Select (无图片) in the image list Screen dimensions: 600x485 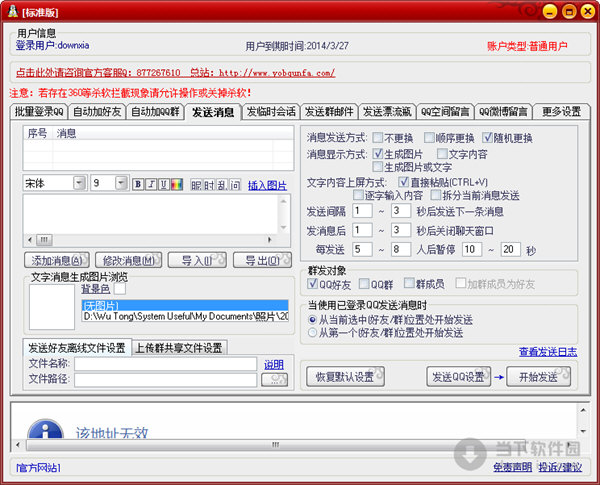pos(185,305)
